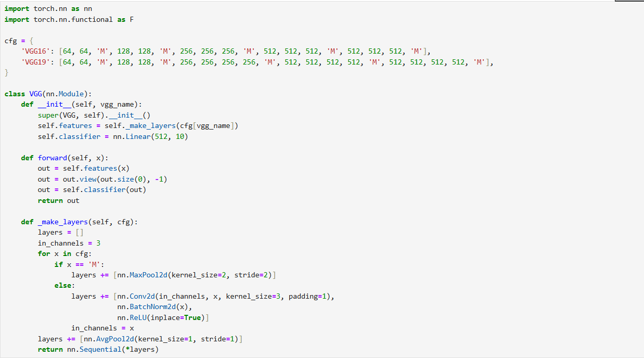Screen dimensions: 644x358
Task: Click the 'def _make_layers(self, cfg):' line
Action: tap(80, 222)
